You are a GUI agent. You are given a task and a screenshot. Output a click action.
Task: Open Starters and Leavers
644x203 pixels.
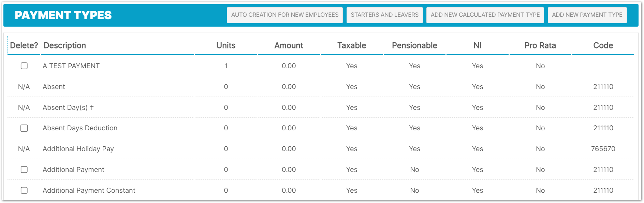384,15
